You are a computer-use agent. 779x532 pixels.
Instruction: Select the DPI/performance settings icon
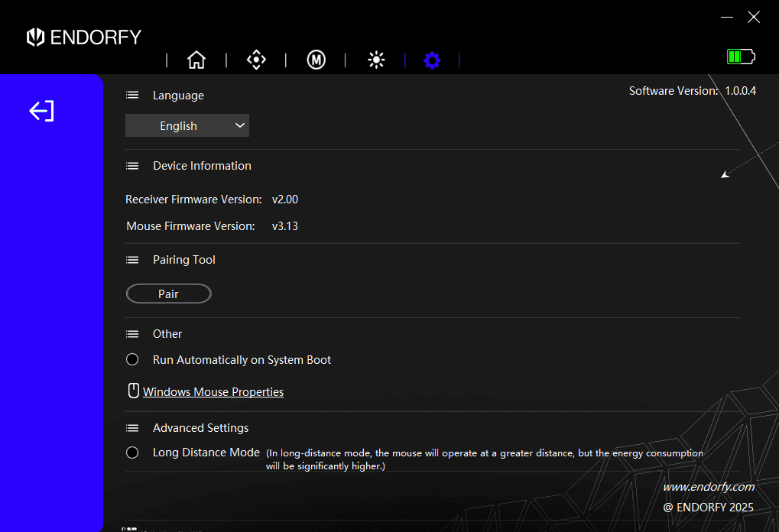click(256, 60)
